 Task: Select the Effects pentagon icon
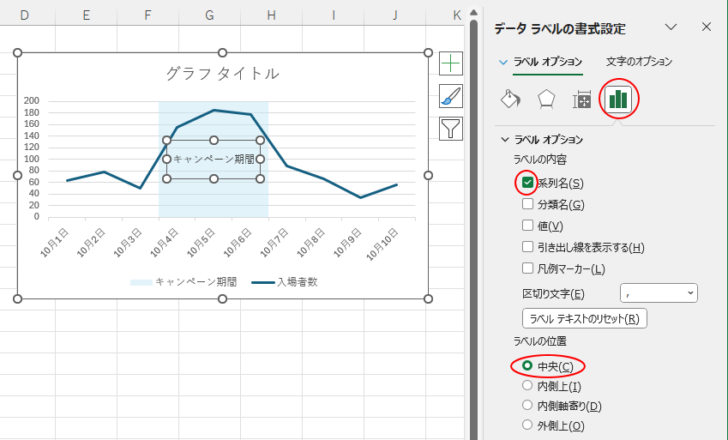click(546, 99)
